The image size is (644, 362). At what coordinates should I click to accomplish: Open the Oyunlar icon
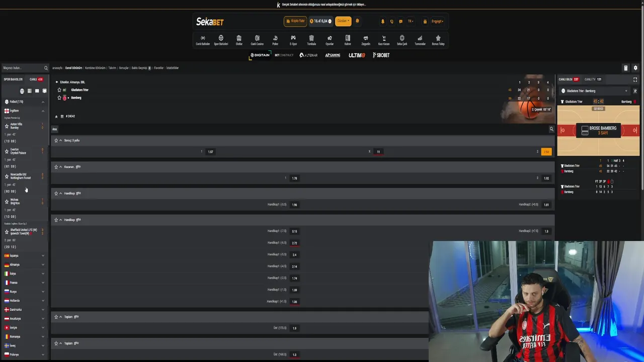click(330, 40)
